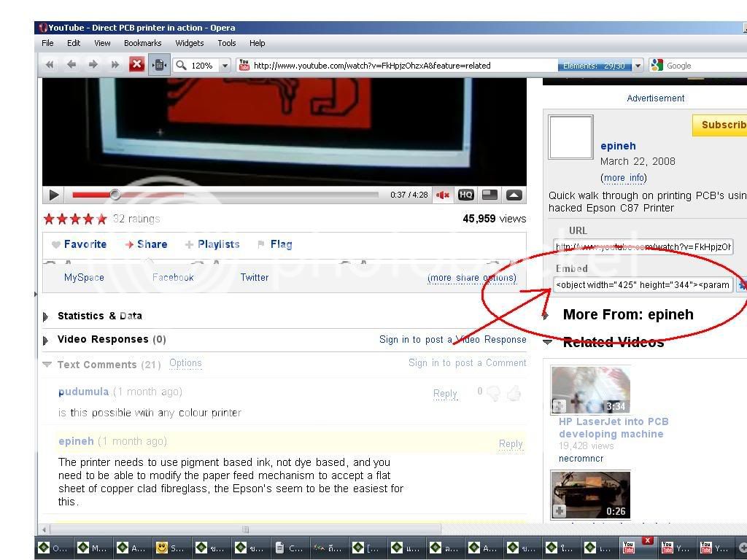Open HP LaserJet into PCB developing machine link

point(613,427)
